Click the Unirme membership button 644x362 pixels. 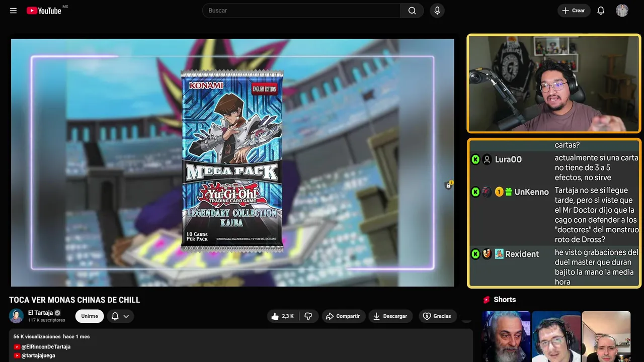click(90, 316)
